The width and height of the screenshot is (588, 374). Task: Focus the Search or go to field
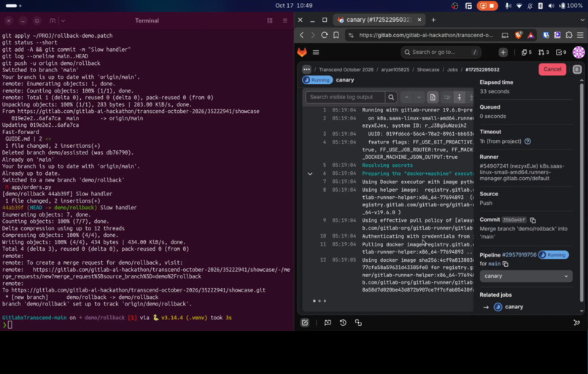pos(441,52)
